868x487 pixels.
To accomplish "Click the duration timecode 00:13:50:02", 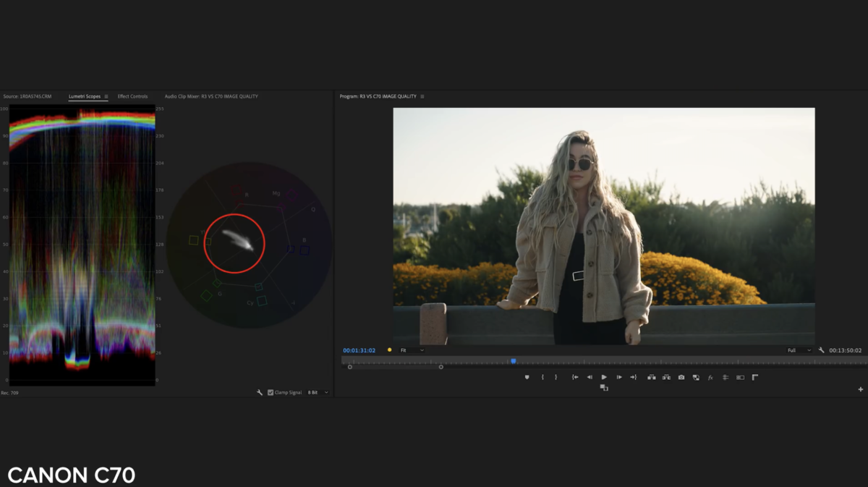I will coord(846,350).
